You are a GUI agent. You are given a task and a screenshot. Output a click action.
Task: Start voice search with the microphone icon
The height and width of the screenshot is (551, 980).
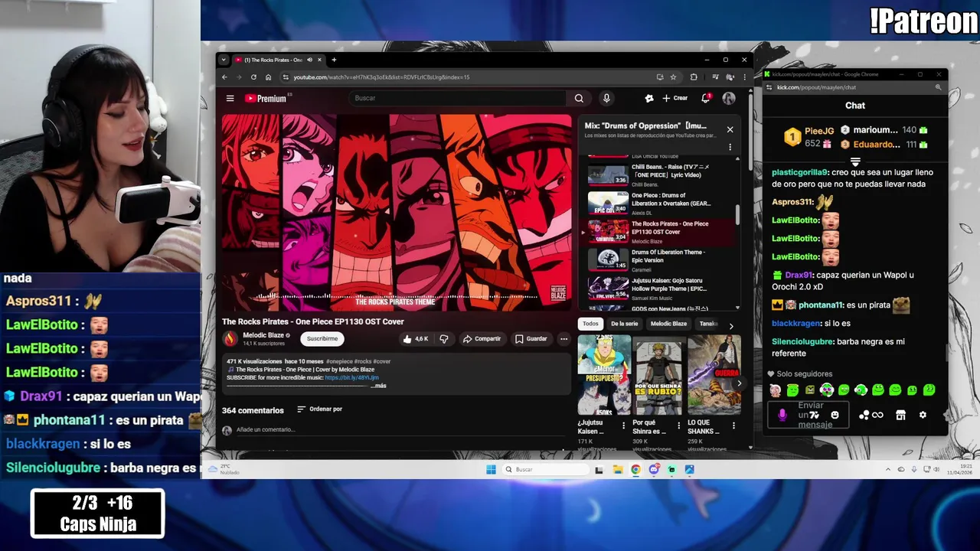click(x=606, y=98)
